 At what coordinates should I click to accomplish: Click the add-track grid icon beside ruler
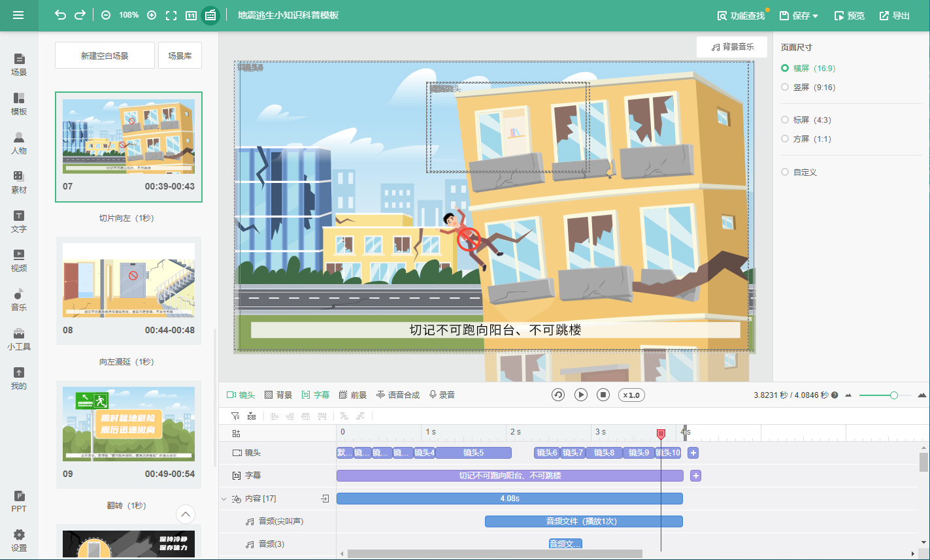pos(236,433)
